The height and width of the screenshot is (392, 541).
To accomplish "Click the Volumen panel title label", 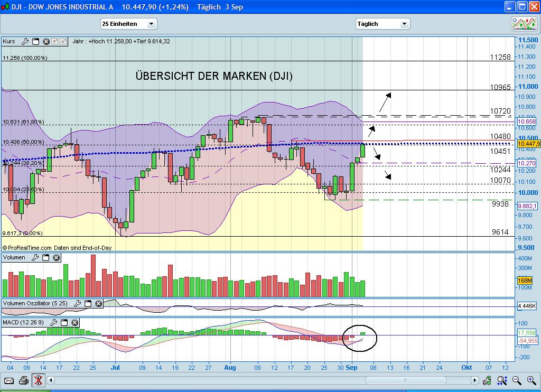I will [14, 257].
